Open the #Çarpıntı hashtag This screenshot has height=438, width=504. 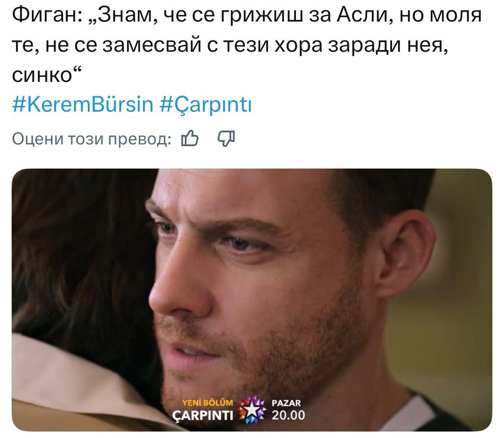pos(206,105)
